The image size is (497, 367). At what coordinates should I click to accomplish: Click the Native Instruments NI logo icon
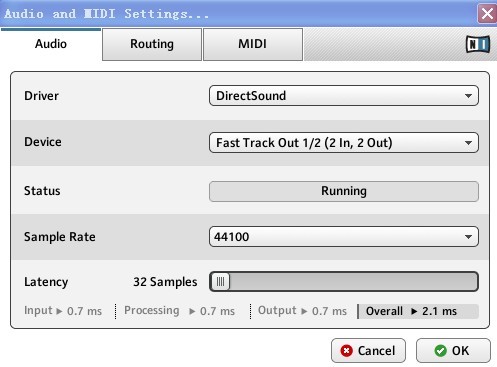point(478,44)
